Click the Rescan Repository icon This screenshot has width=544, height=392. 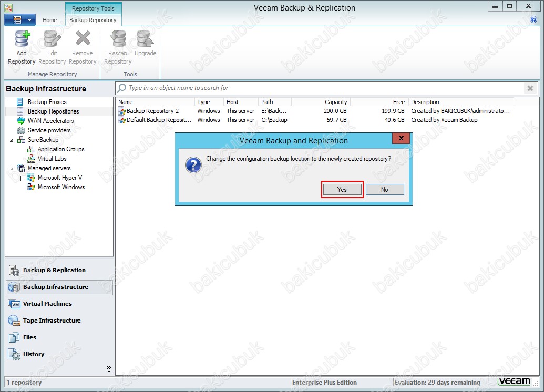click(x=118, y=38)
